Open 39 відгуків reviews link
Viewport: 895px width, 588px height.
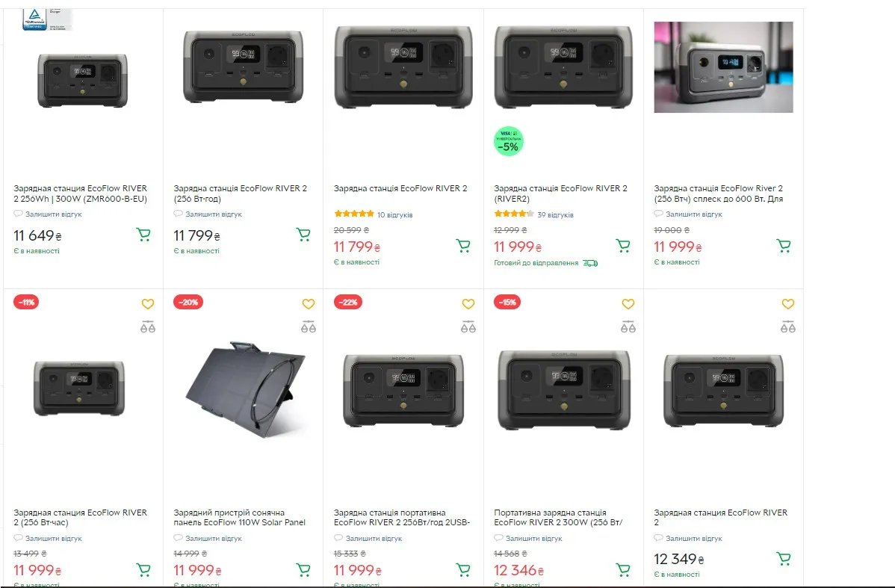click(x=555, y=215)
